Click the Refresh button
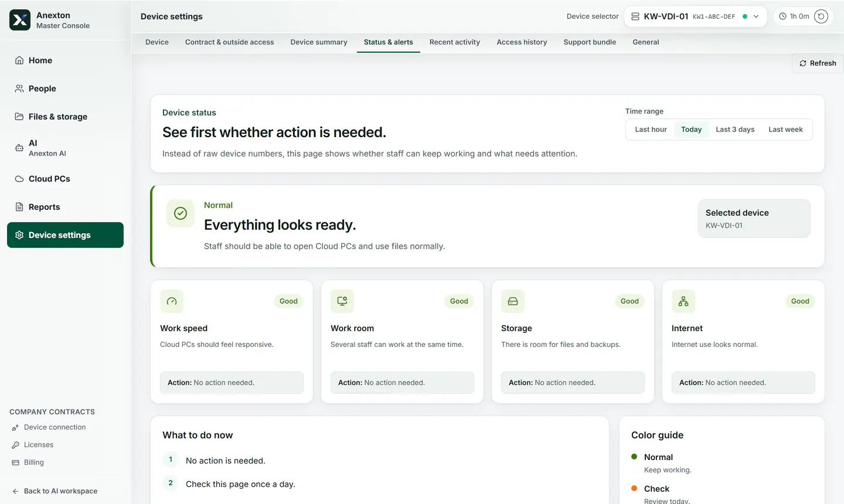 pos(818,63)
